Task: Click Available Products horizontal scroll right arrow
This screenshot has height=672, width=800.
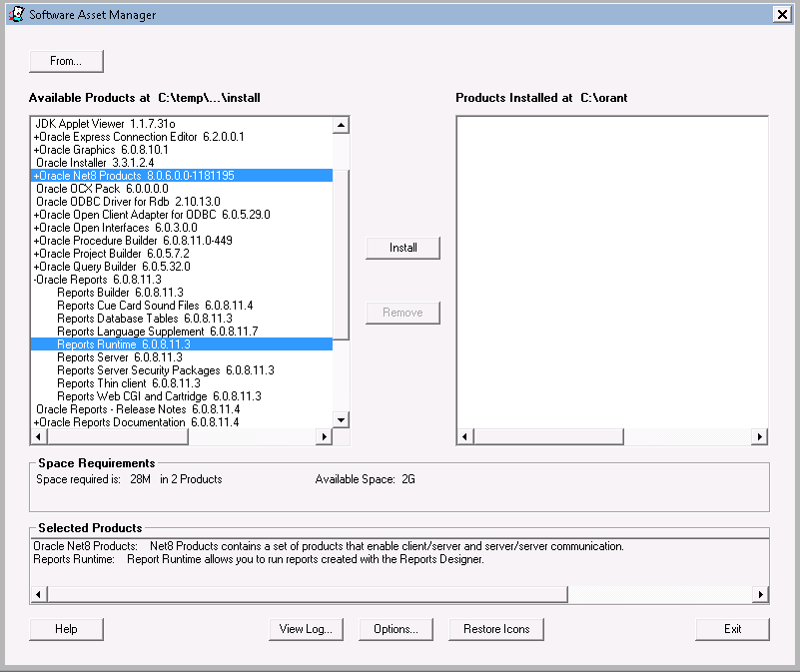Action: pyautogui.click(x=324, y=436)
